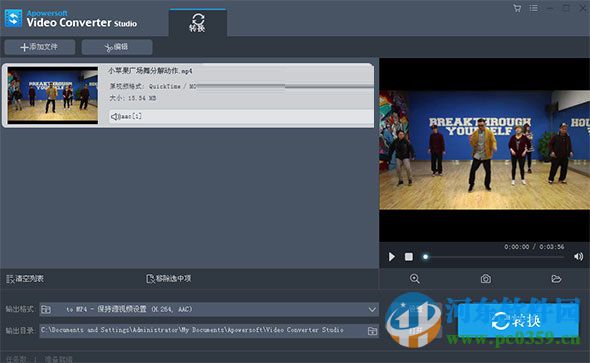Image resolution: width=590 pixels, height=363 pixels.
Task: Click the playback time 0:00:00 / 0:03:36
Action: point(534,247)
